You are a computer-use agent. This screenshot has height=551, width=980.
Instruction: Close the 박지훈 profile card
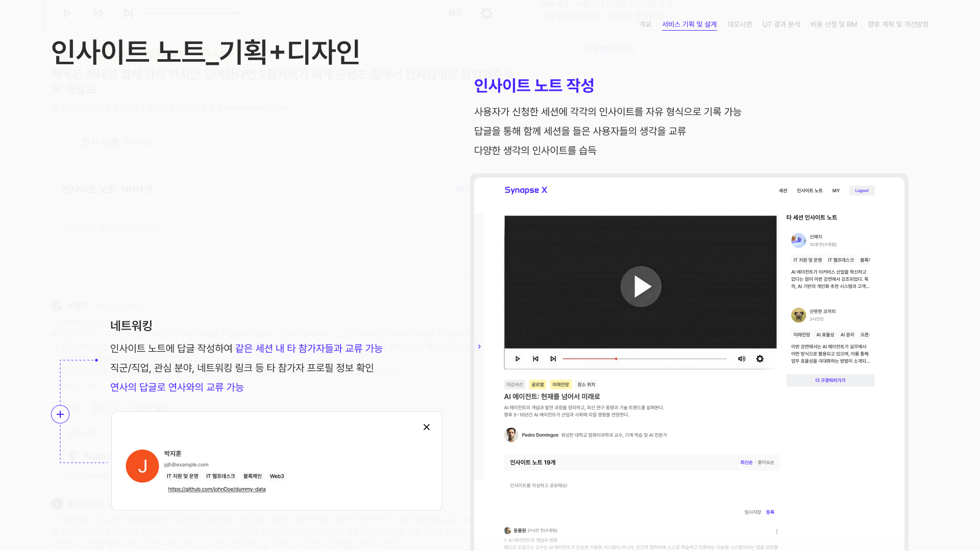[427, 427]
